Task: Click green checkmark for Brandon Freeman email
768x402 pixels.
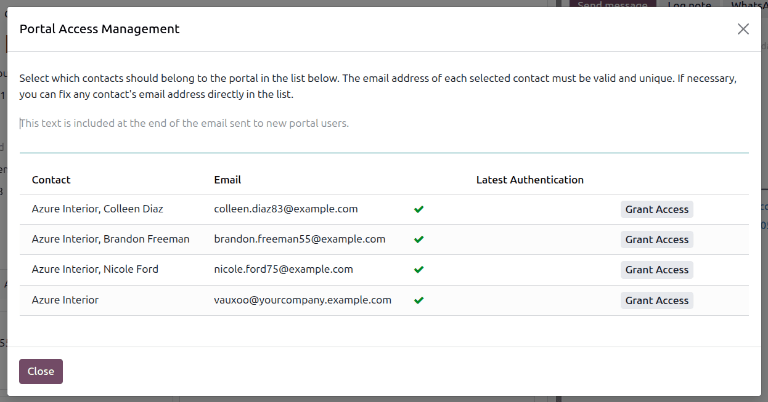Action: point(419,240)
